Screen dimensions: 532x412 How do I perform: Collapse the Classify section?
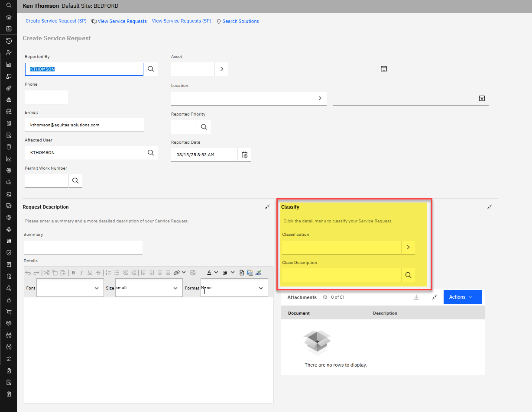click(x=490, y=207)
